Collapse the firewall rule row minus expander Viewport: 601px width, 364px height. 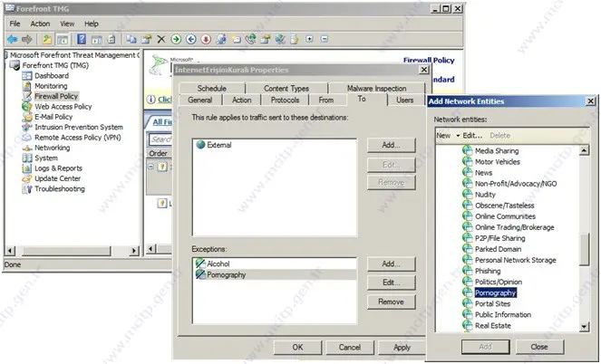pyautogui.click(x=151, y=167)
